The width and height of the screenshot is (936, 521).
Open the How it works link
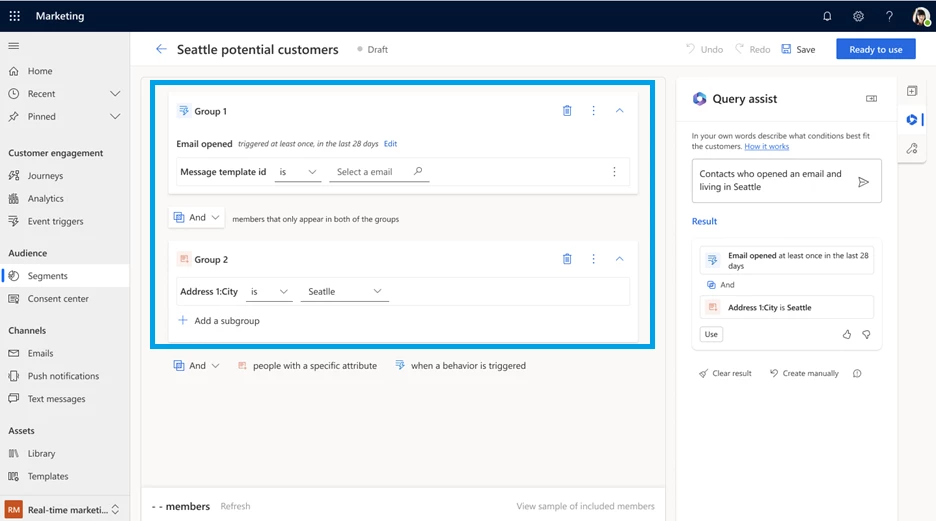[766, 147]
